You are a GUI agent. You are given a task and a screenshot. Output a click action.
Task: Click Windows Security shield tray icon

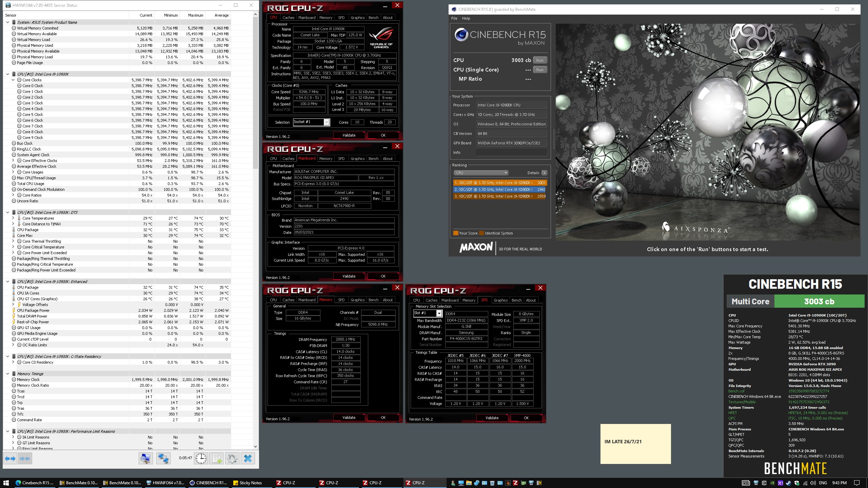[x=797, y=483]
